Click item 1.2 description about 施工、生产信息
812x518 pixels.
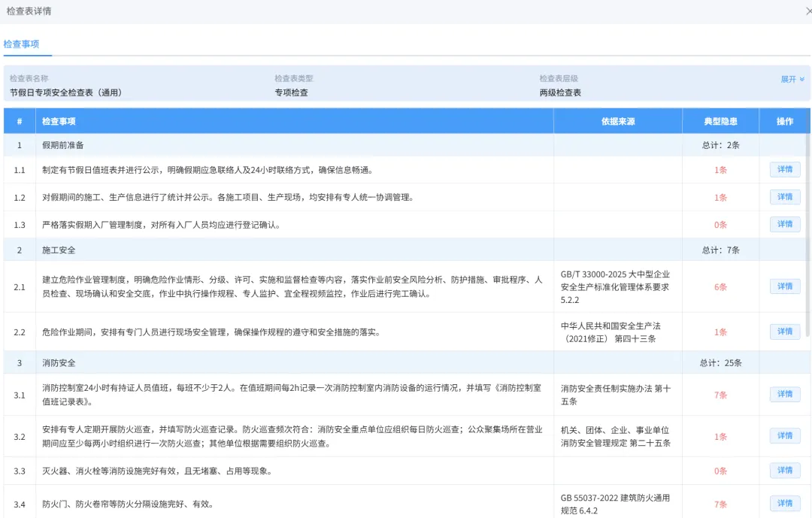(x=228, y=198)
